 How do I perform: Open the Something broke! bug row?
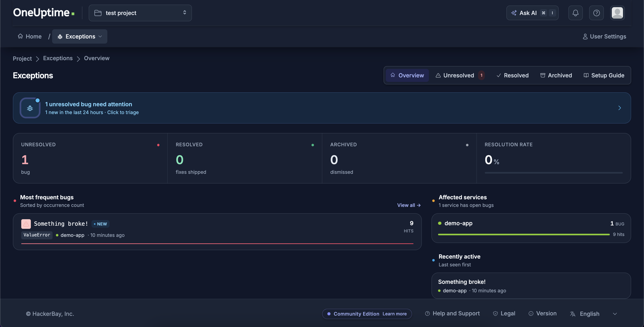[x=217, y=231]
